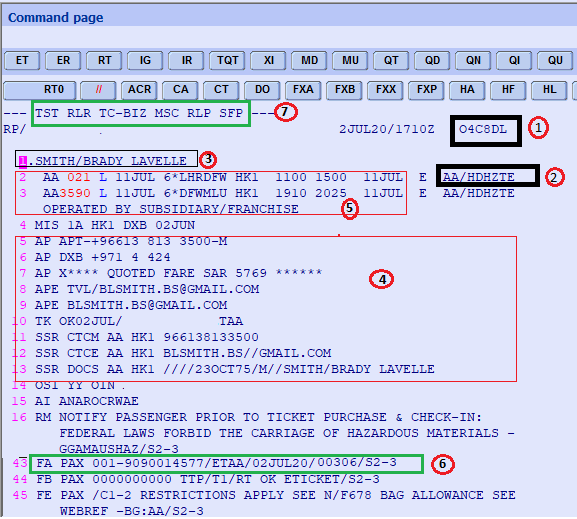Screen dimensions: 577x519
Task: Click the FXB pricing button
Action: point(344,90)
